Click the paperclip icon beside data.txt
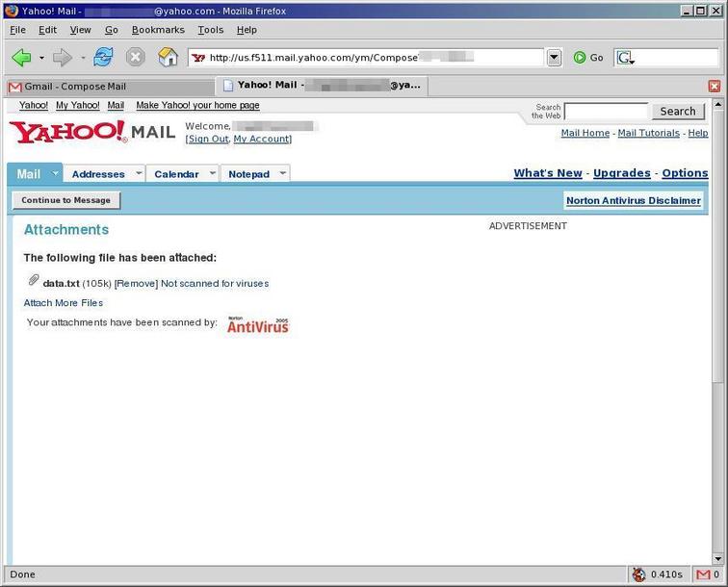Screen dimensions: 728x587 coord(34,279)
